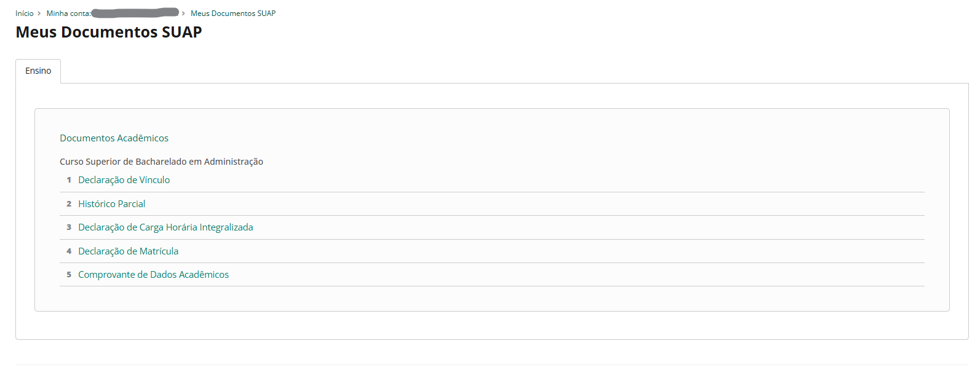Switch to the Ensino tab

tap(38, 71)
